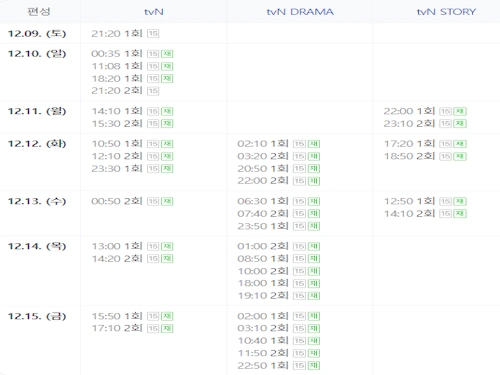
Task: Click the date 12.13. (수)
Action: point(37,201)
